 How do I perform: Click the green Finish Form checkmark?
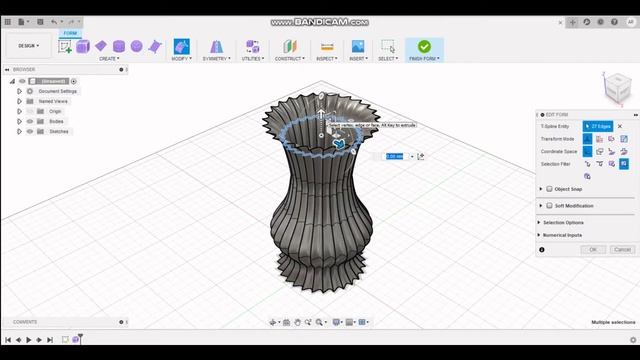pyautogui.click(x=424, y=47)
